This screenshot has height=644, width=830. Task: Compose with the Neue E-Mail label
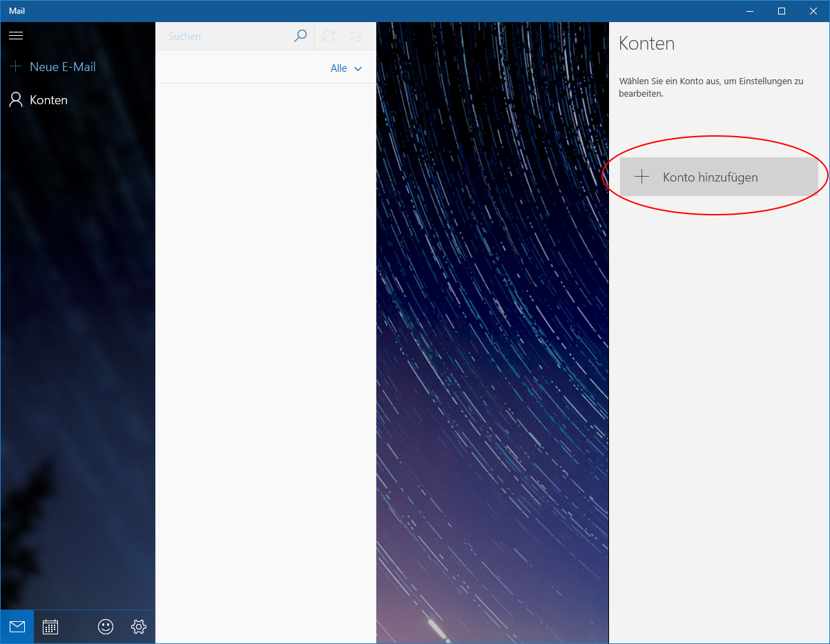click(x=62, y=67)
